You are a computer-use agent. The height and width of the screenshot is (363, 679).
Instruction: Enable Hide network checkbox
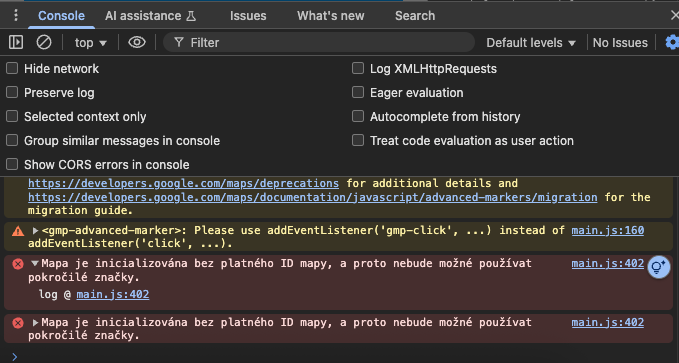pos(12,68)
